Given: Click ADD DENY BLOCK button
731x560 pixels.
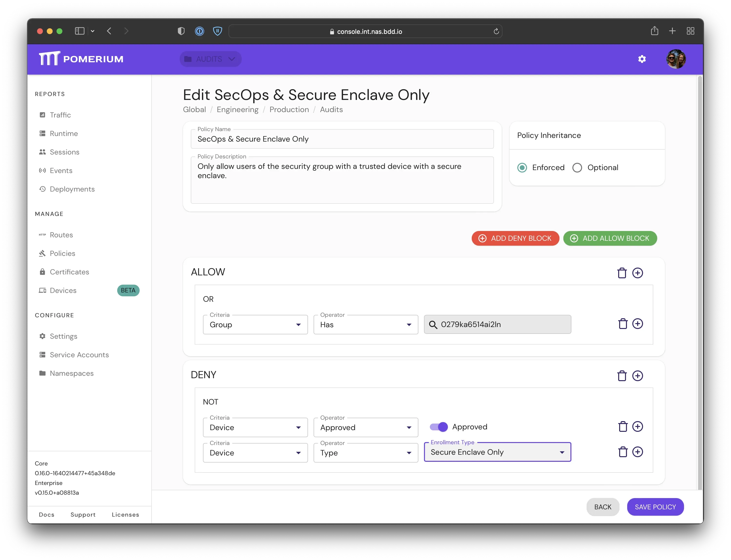Looking at the screenshot, I should pos(515,238).
